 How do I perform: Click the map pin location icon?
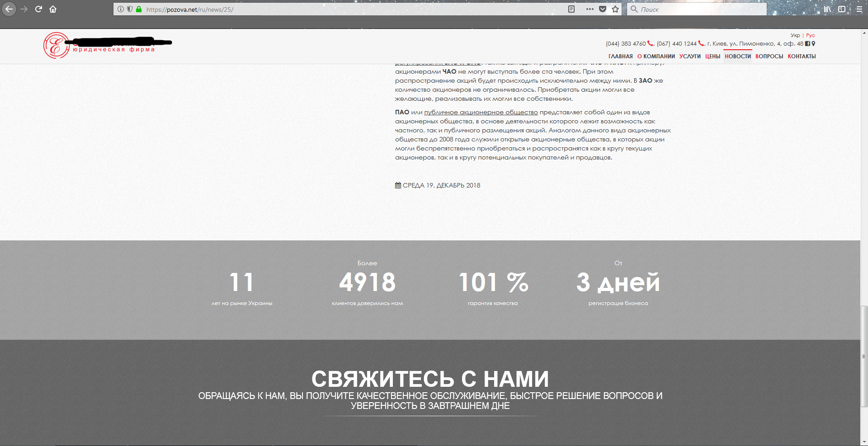813,44
